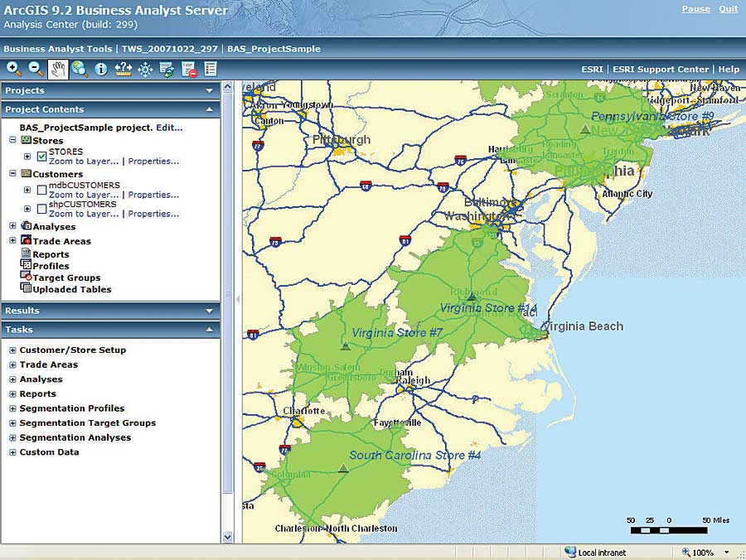Viewport: 746px width, 560px height.
Task: Check the mdbCUSTOMERS layer checkbox
Action: pos(42,190)
